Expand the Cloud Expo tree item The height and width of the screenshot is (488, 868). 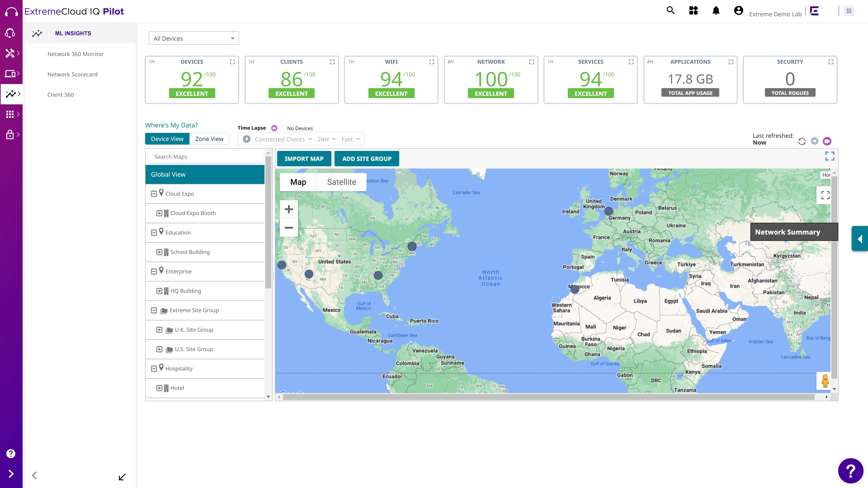coord(154,193)
